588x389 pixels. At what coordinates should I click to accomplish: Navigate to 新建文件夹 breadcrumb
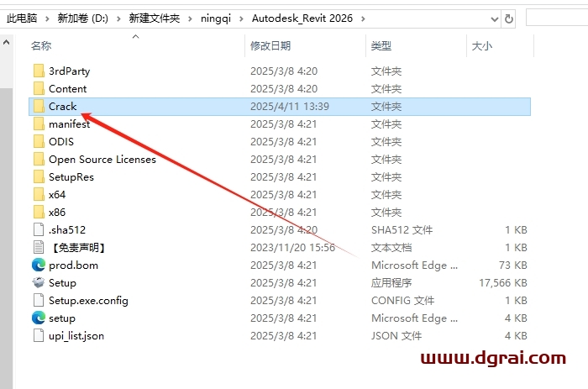155,18
